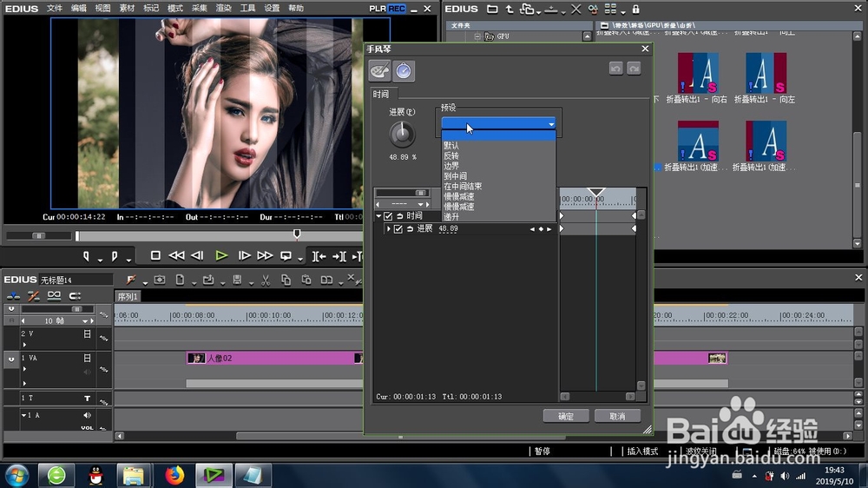Click the 确定 button
Screen dimensions: 868x488
[x=566, y=417]
